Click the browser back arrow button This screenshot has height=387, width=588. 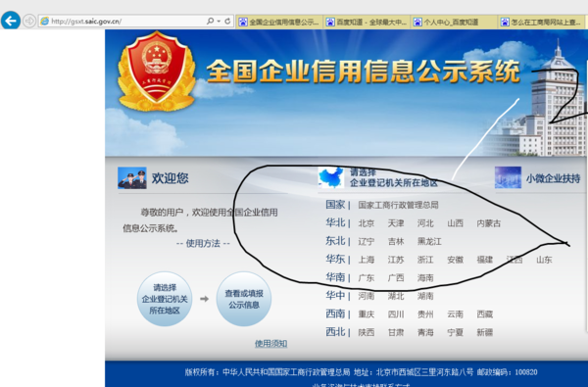[x=11, y=21]
